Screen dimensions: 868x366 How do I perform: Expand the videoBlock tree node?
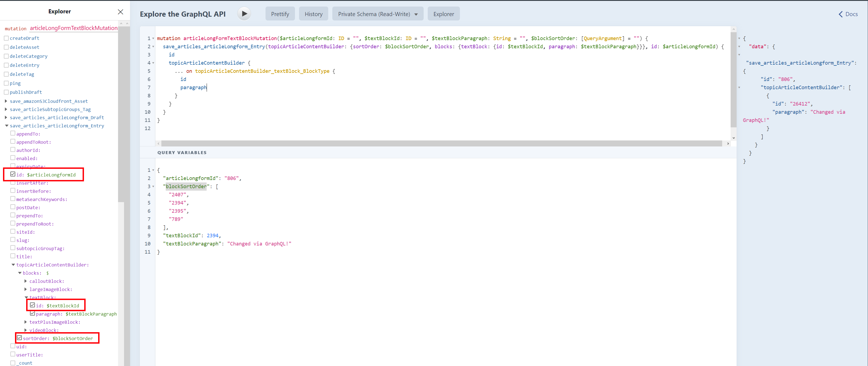tap(26, 330)
